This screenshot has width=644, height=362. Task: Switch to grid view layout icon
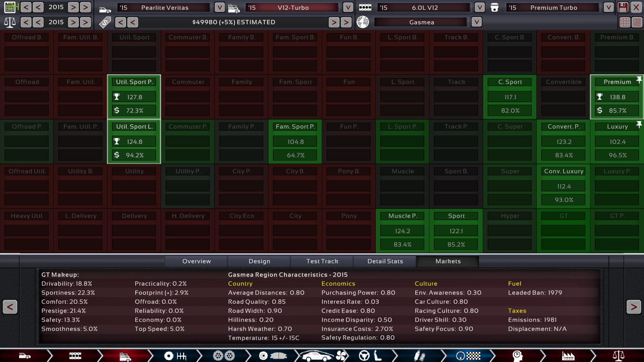[x=625, y=22]
